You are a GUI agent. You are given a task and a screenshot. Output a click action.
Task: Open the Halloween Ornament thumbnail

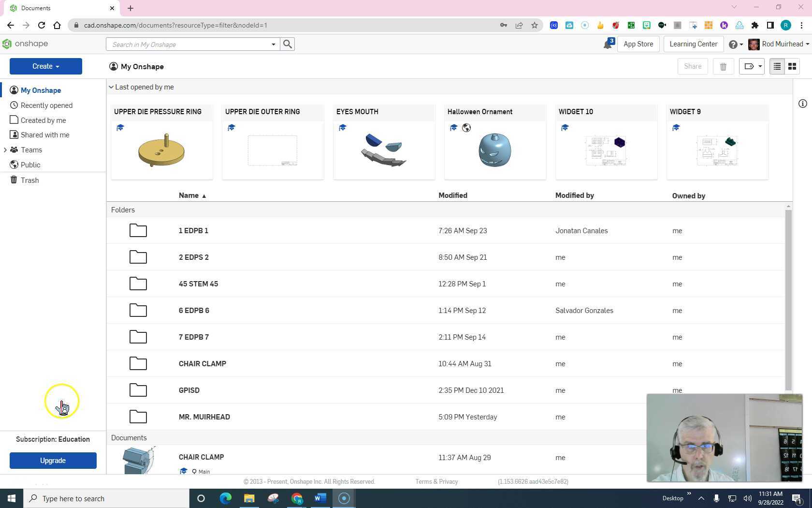point(495,150)
